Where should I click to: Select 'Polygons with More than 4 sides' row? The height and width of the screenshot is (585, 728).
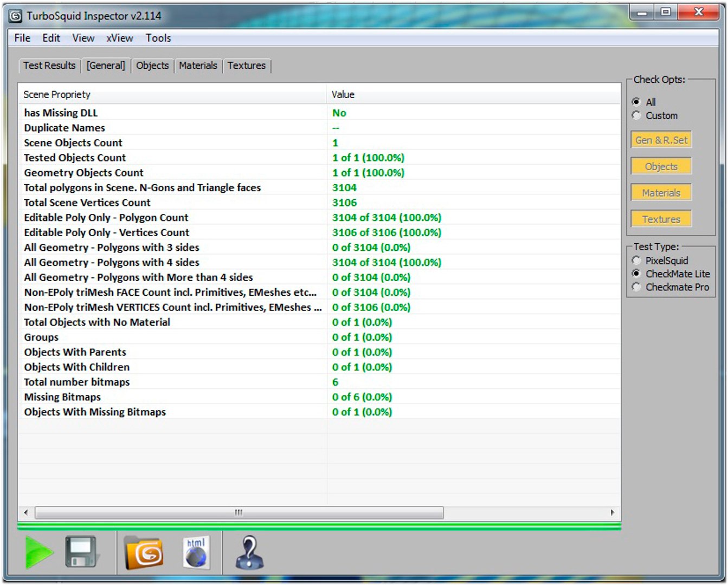(319, 277)
